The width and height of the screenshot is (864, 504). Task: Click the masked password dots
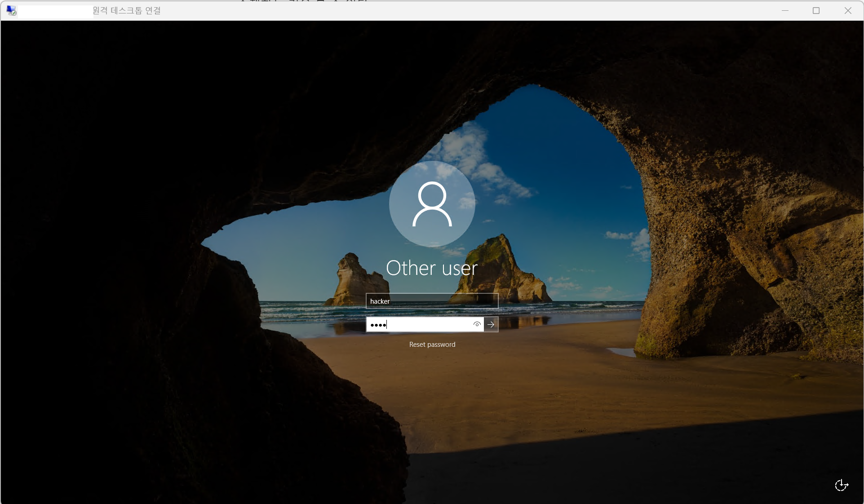click(378, 325)
